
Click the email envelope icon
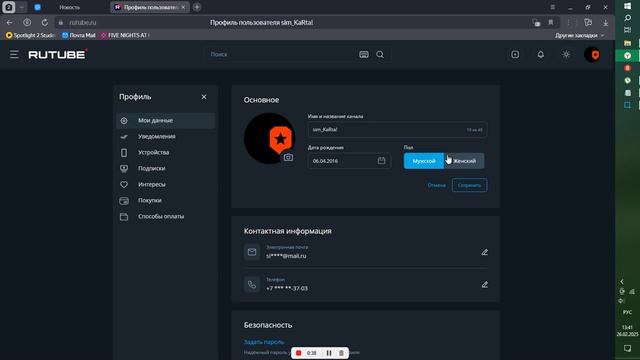click(x=252, y=252)
